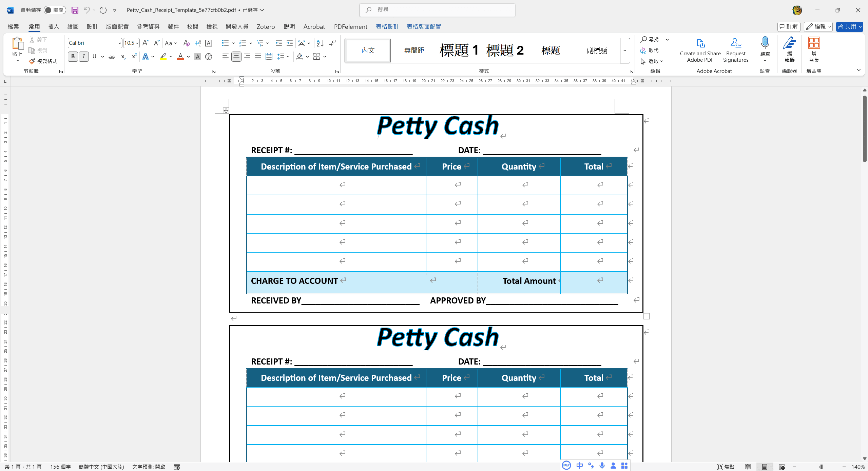Viewport: 868px width, 471px height.
Task: Toggle character shading icon
Action: tap(198, 57)
